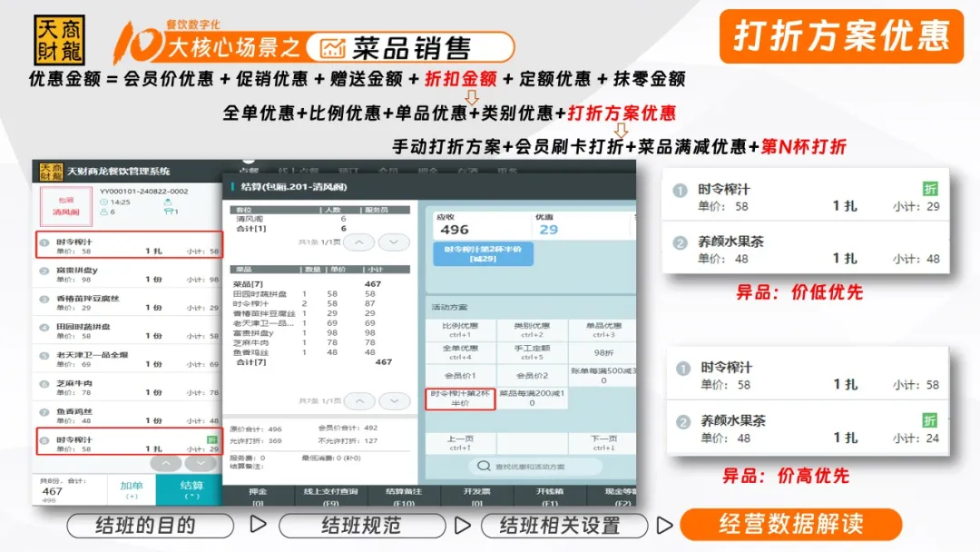Select the 会员价1 scheme
This screenshot has height=552, width=980.
click(x=460, y=375)
